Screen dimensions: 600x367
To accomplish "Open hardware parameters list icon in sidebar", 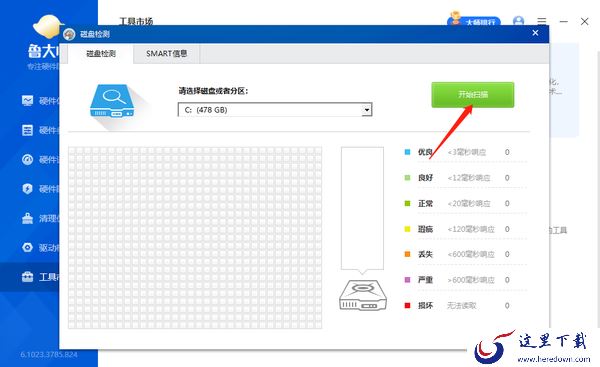I will [27, 130].
